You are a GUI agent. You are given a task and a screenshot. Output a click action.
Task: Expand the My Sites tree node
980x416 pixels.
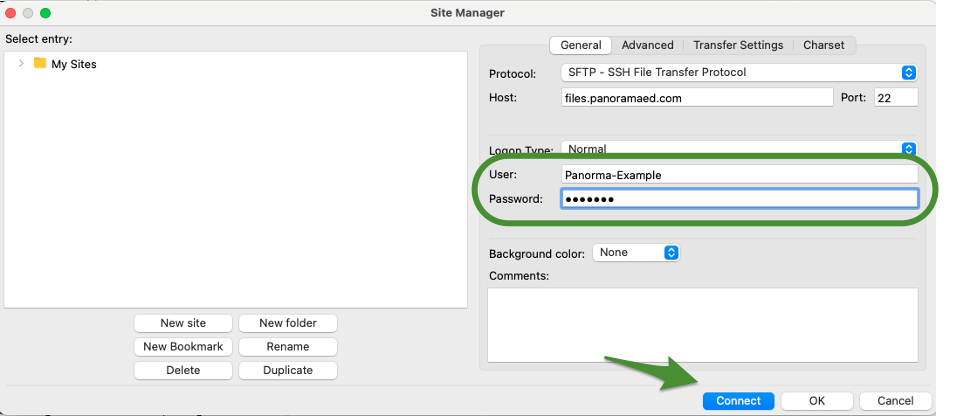(21, 63)
